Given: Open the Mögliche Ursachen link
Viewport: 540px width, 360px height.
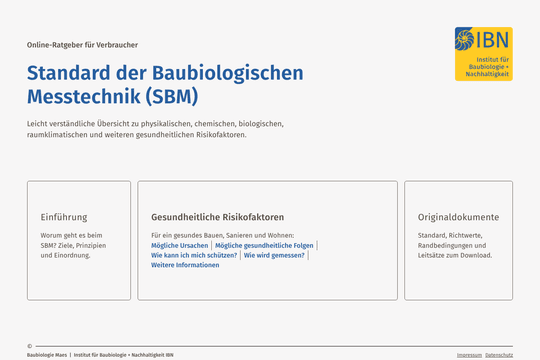Looking at the screenshot, I should [x=179, y=245].
